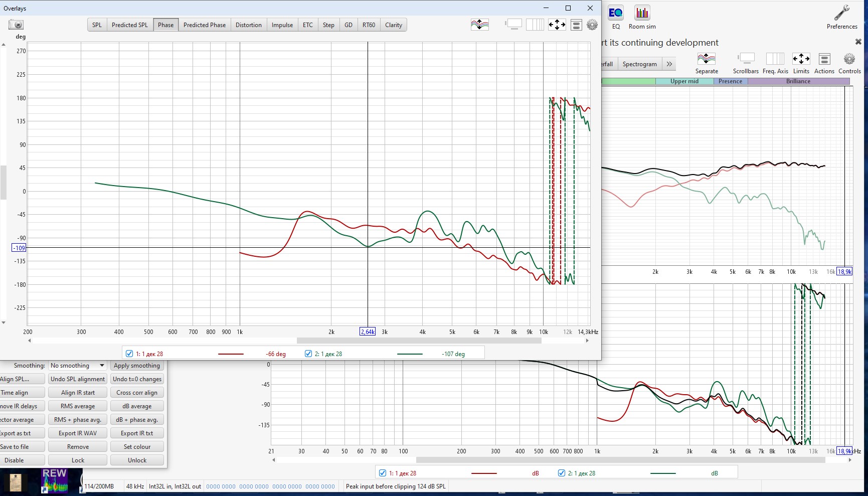Click Overlays horizontal scrollbar thumb
Image resolution: width=868 pixels, height=496 pixels.
(419, 341)
